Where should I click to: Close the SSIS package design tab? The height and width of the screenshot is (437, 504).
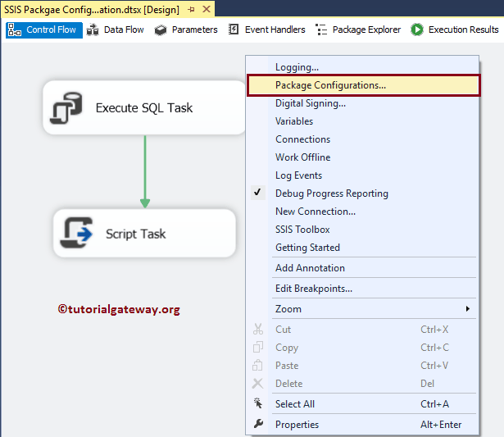click(207, 9)
